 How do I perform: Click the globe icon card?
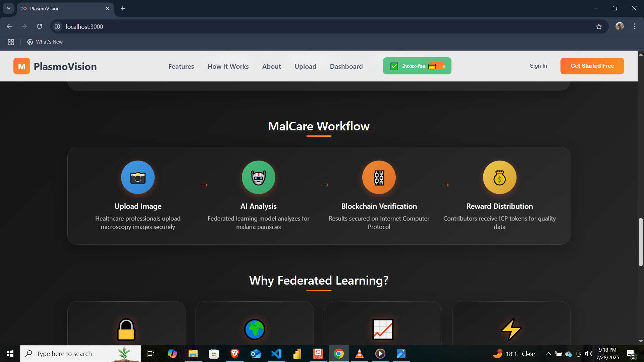point(255,329)
